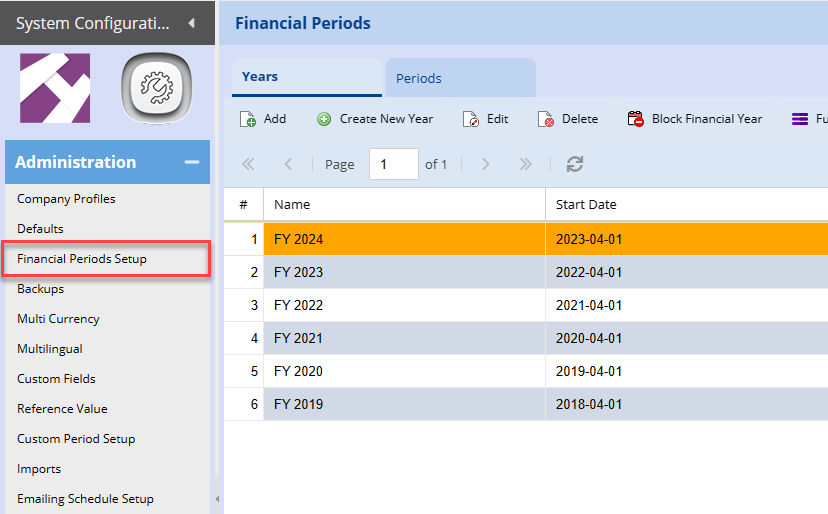Go to the next page arrow

point(486,164)
